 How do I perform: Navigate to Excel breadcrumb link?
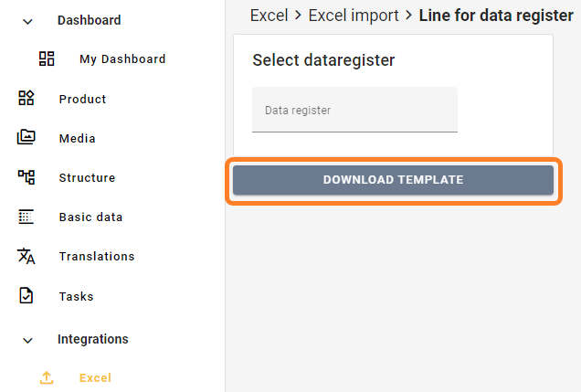[x=269, y=16]
